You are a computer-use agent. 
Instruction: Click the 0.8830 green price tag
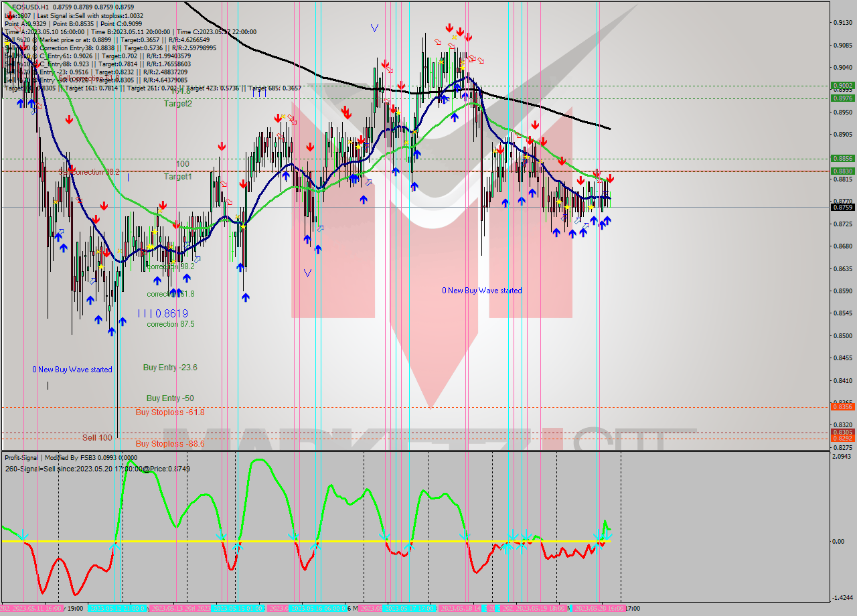[842, 171]
